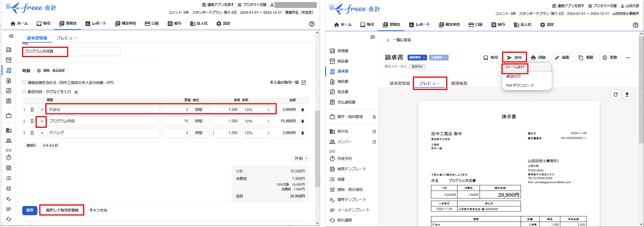Open tax rate dropdown for デバッグ row
644x227 pixels.
pyautogui.click(x=256, y=133)
